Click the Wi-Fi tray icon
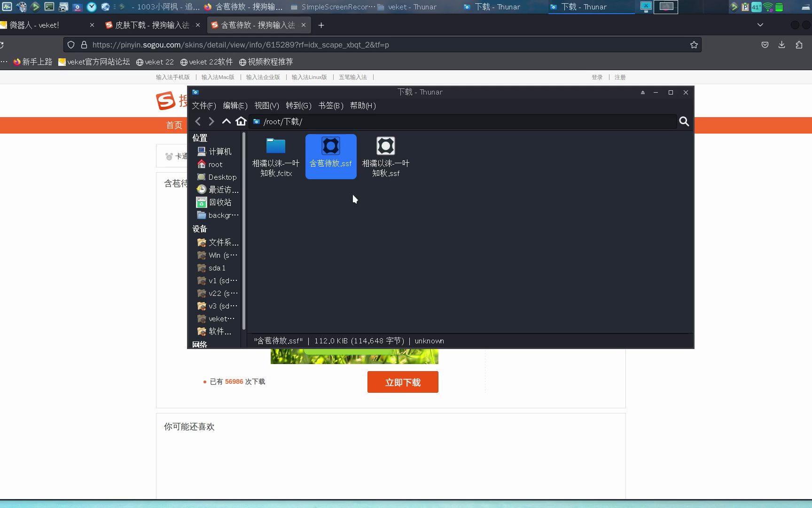This screenshot has width=812, height=508. [768, 7]
